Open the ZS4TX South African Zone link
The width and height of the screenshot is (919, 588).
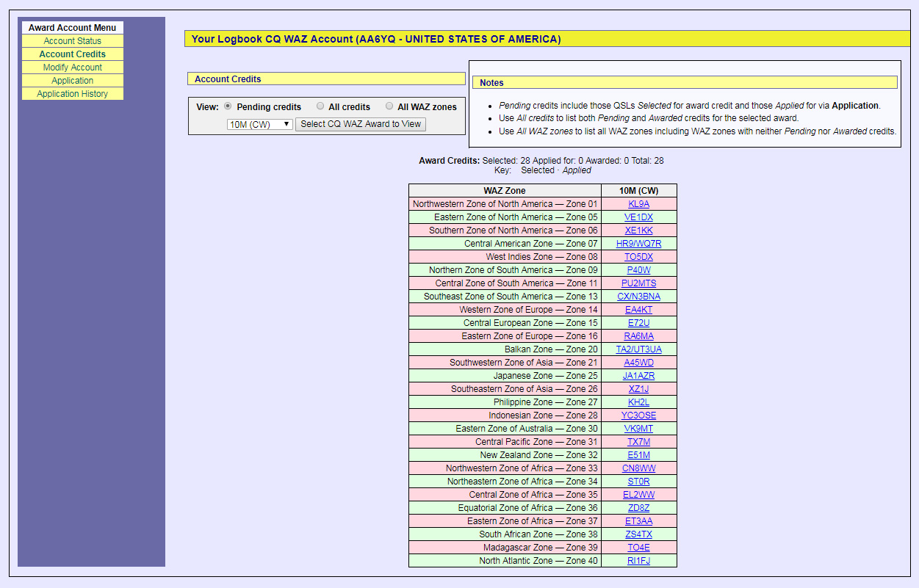point(638,534)
